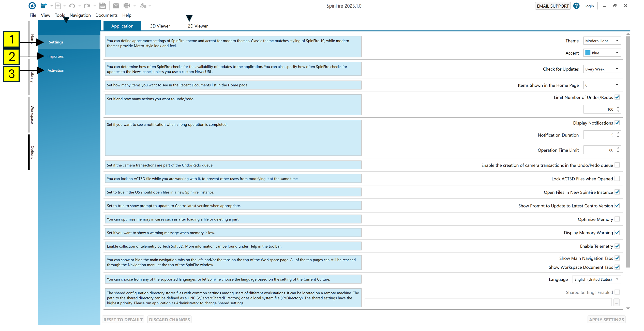Enable the Optimize Memory checkbox

click(617, 219)
